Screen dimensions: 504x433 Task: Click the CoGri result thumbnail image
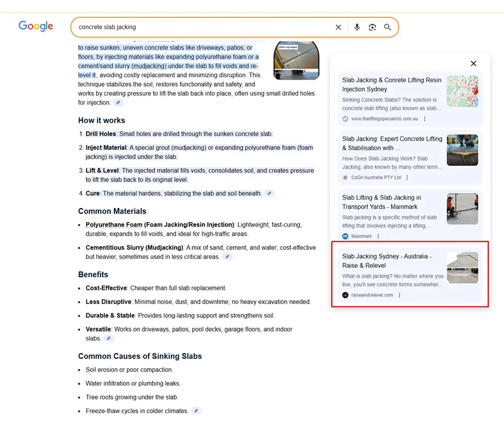462,150
